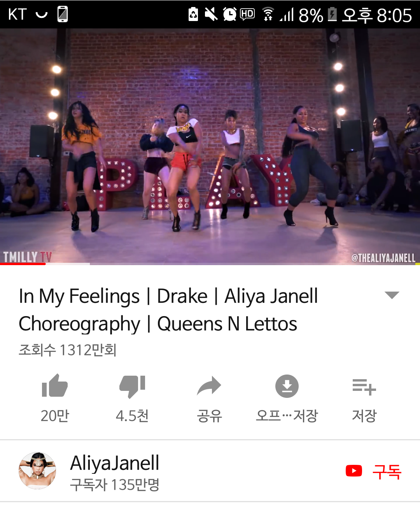The image size is (420, 510).
Task: Tap the alarm clock status icon
Action: [x=230, y=14]
